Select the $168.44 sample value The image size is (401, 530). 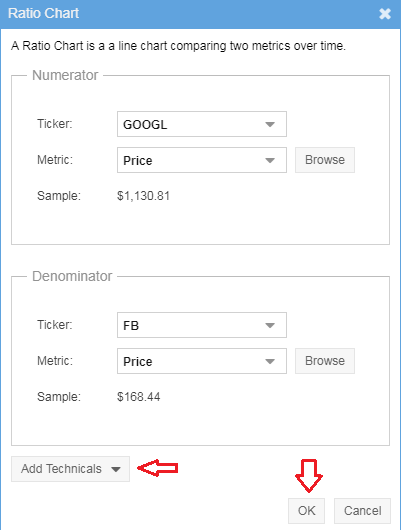tap(139, 396)
